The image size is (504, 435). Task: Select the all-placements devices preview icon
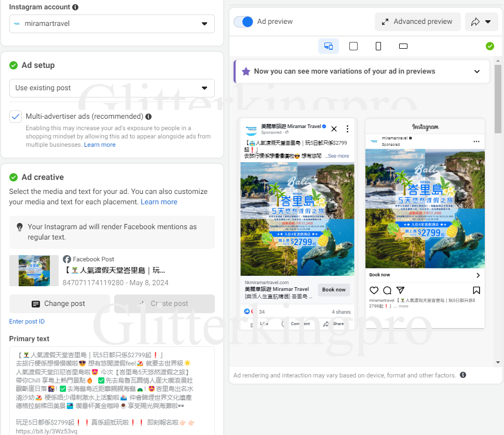(x=329, y=46)
